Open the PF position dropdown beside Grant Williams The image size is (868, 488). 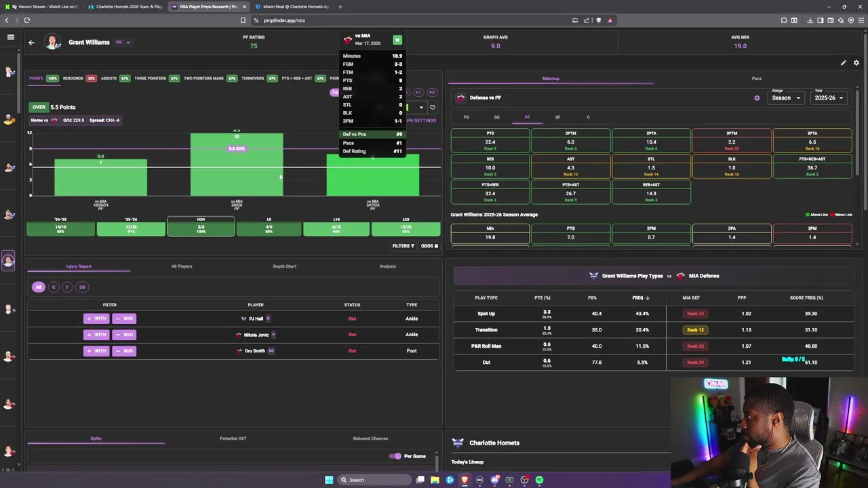(x=123, y=43)
